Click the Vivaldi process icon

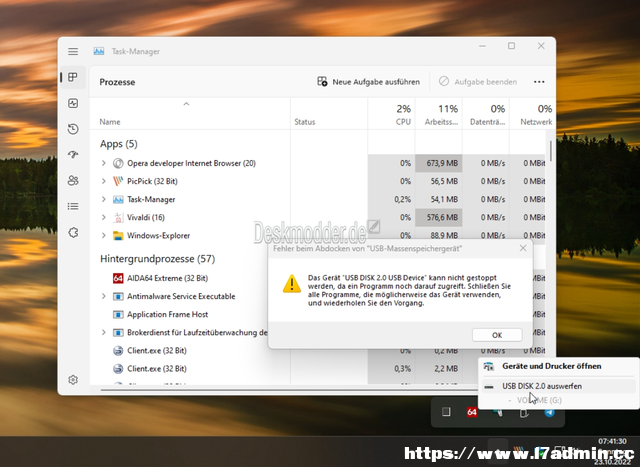118,218
